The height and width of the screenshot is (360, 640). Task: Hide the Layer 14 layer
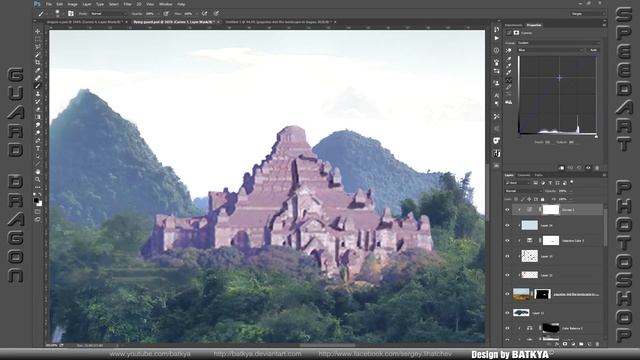(507, 225)
